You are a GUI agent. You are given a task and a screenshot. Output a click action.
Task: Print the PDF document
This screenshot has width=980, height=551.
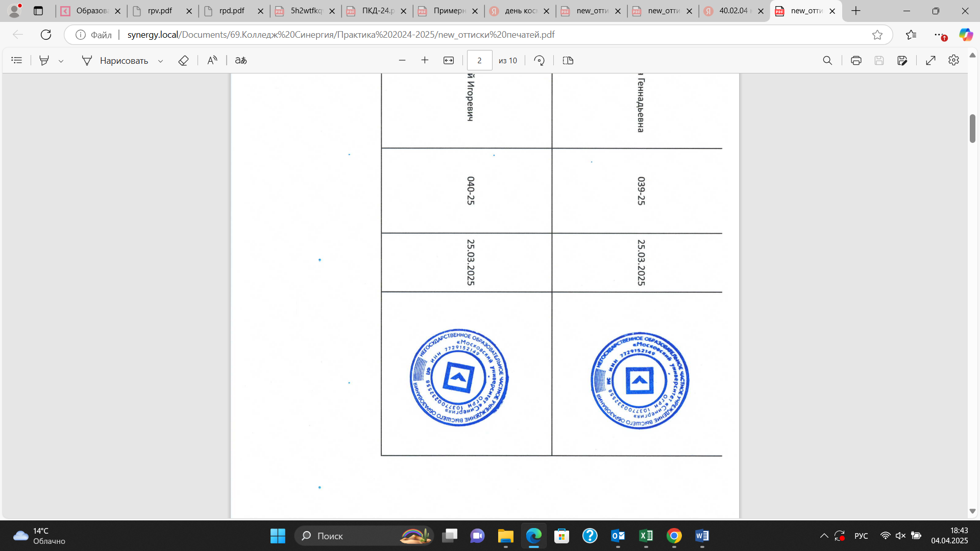pos(856,60)
